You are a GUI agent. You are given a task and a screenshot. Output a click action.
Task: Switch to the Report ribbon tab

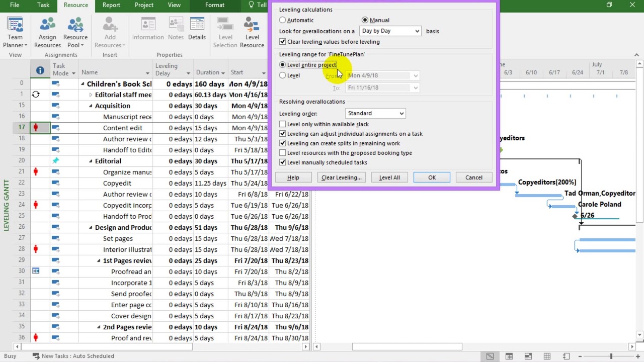111,5
